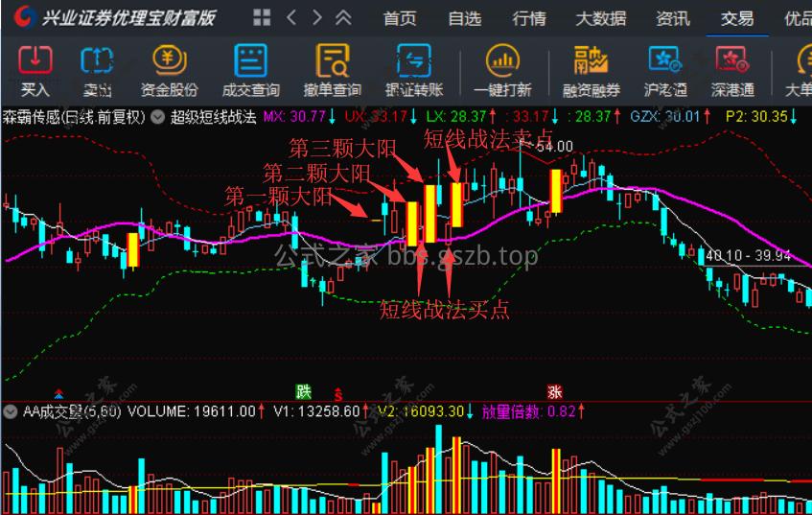Open 撤单查询 cancel order query
The width and height of the screenshot is (812, 515).
click(333, 71)
